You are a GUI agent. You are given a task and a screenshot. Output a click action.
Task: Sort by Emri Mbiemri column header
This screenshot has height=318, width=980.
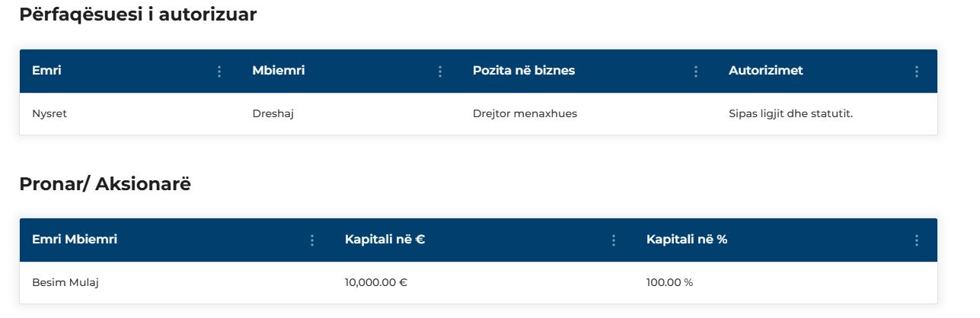(75, 240)
